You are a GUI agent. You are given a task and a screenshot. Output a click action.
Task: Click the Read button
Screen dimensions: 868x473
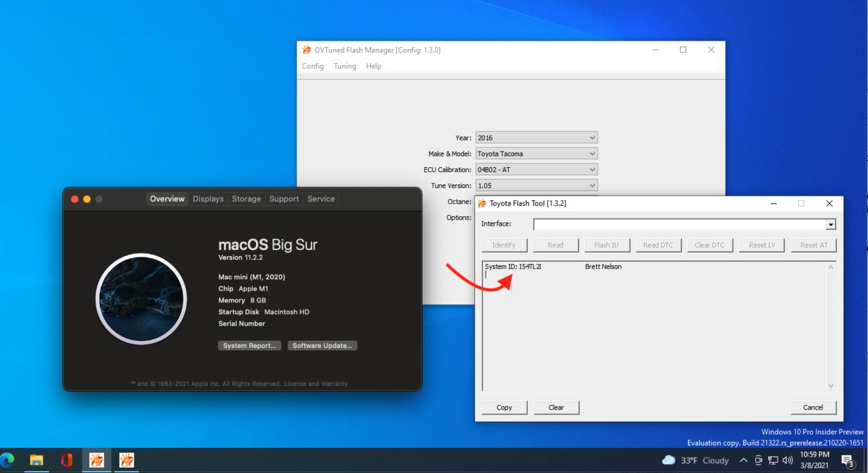pyautogui.click(x=556, y=245)
